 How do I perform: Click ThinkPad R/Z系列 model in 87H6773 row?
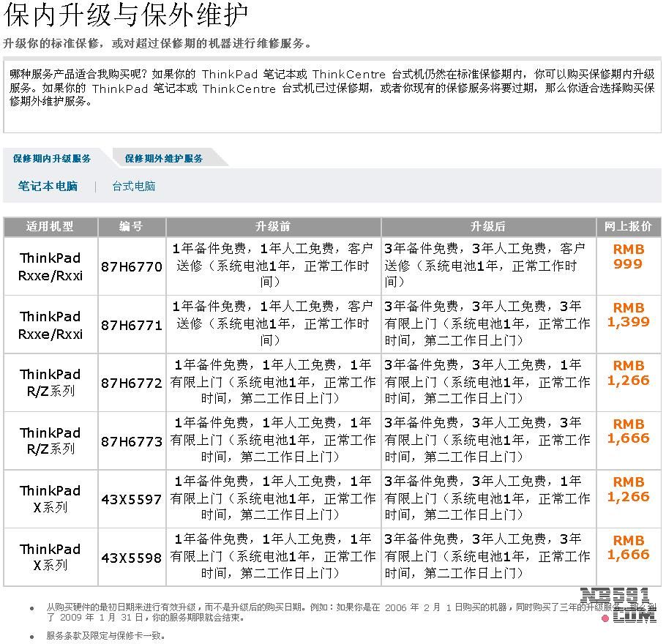coord(50,441)
